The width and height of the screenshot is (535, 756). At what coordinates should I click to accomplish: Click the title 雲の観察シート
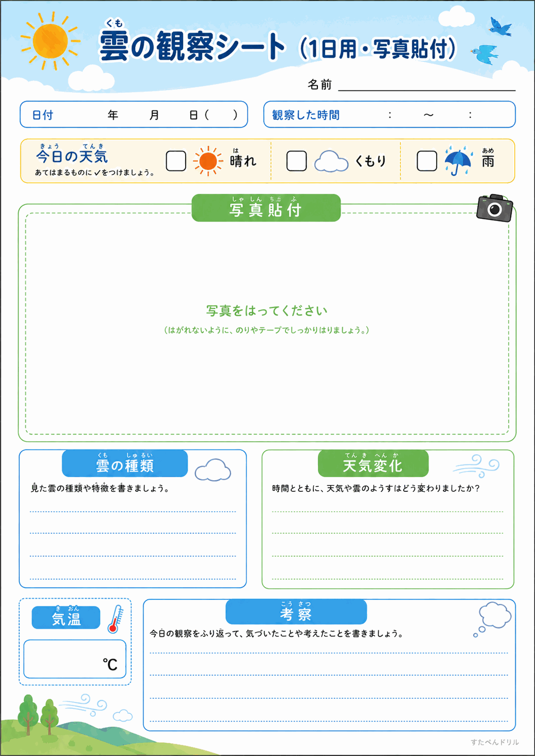tap(192, 47)
